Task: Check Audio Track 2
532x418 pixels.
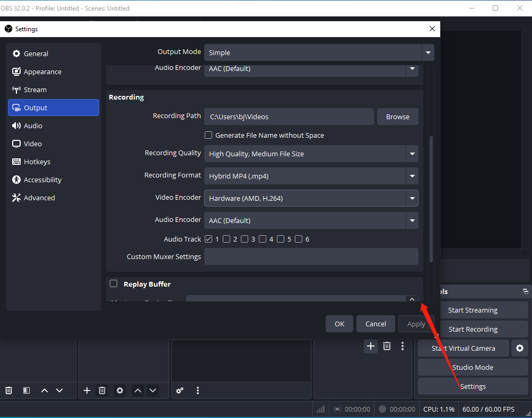Action: tap(226, 239)
